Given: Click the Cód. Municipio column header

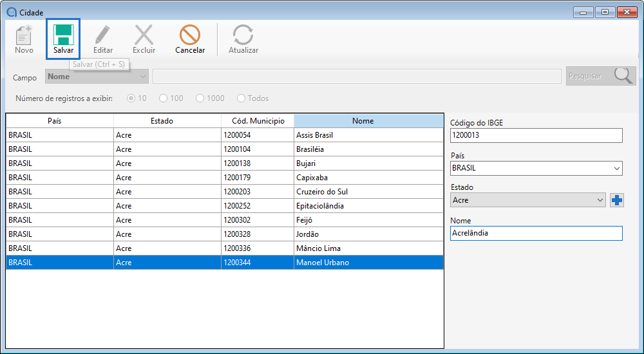Looking at the screenshot, I should click(x=257, y=121).
